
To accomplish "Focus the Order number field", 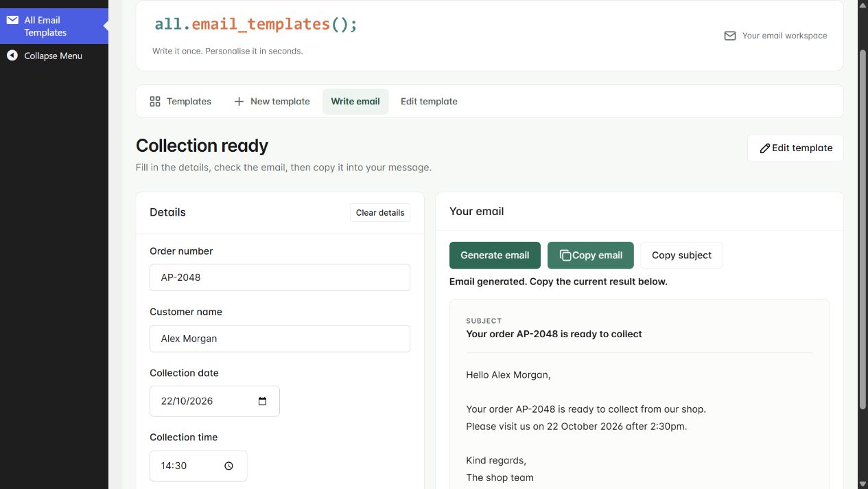I will point(280,277).
